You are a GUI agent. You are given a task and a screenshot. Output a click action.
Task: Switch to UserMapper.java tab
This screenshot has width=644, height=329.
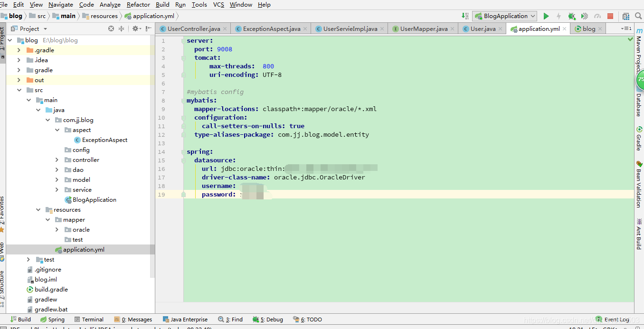(x=423, y=28)
